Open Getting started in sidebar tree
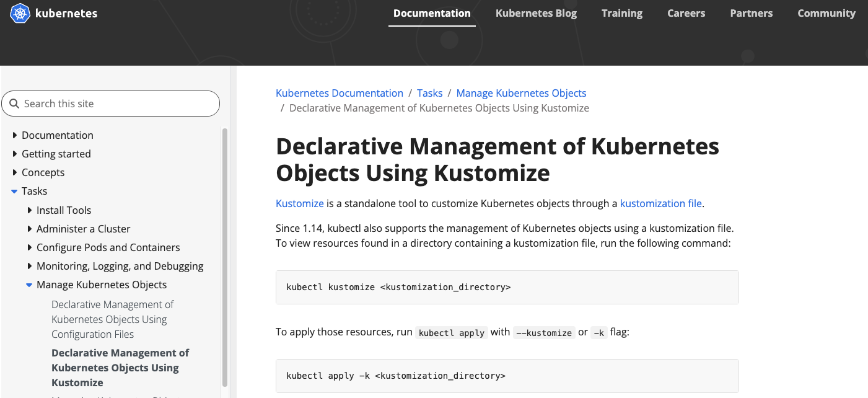868x398 pixels. coord(56,154)
